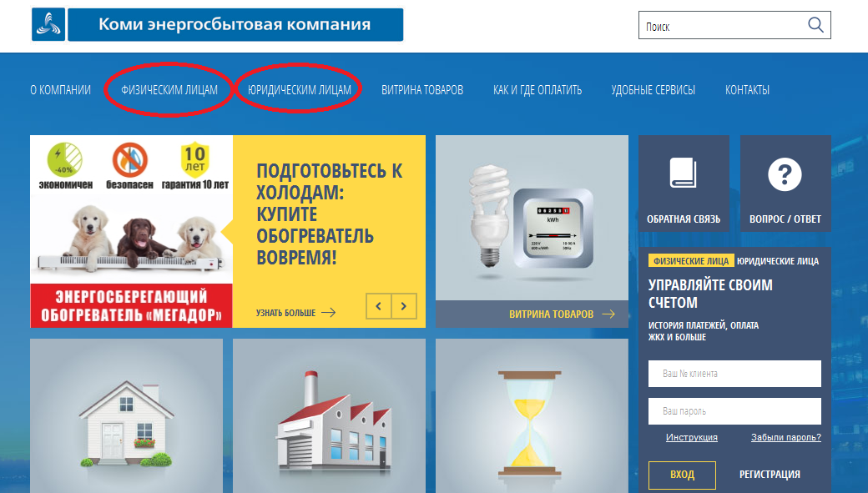Open Удобные сервисы menu item
The height and width of the screenshot is (493, 868).
[x=653, y=90]
